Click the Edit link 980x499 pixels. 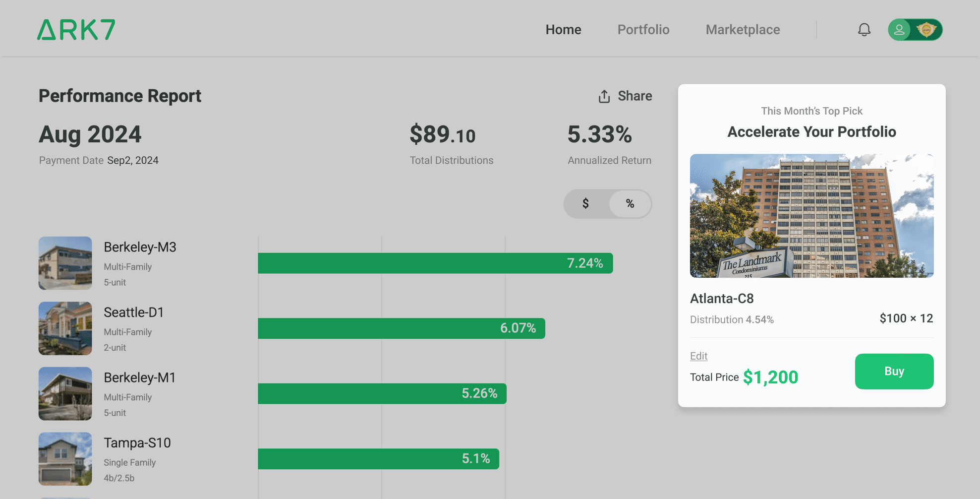(698, 356)
